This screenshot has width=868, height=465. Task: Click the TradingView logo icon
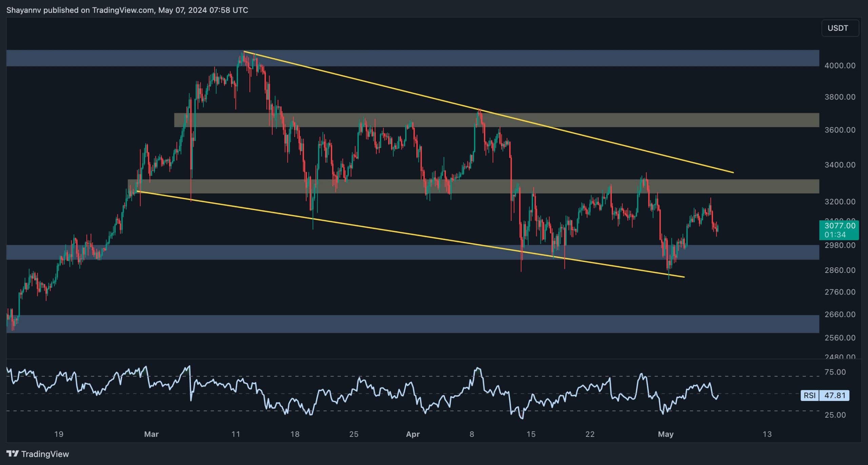(12, 453)
